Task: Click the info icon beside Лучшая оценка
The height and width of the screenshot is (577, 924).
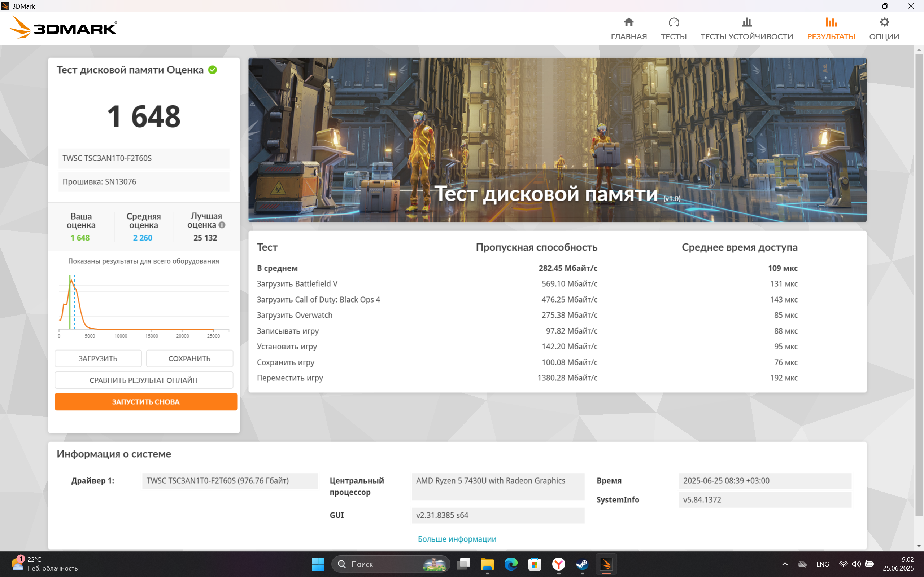Action: (x=222, y=225)
